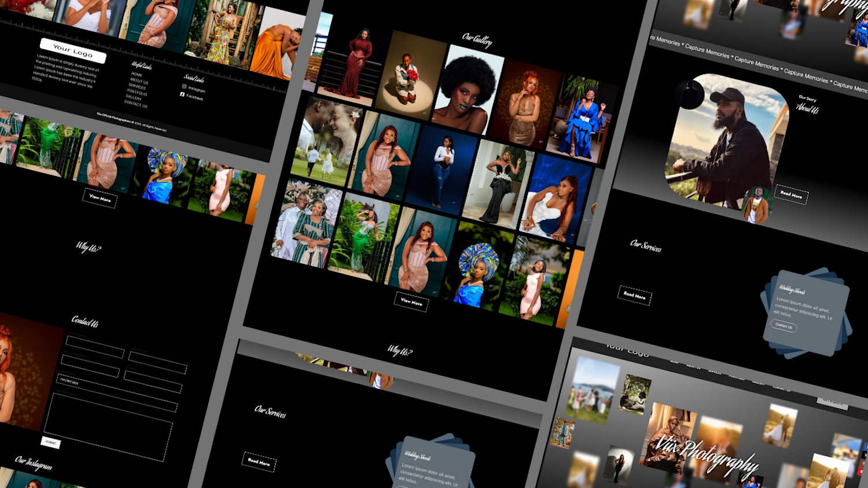Open GALLERY in footer Useful Links
Screen dimensions: 868x488
tap(134, 98)
